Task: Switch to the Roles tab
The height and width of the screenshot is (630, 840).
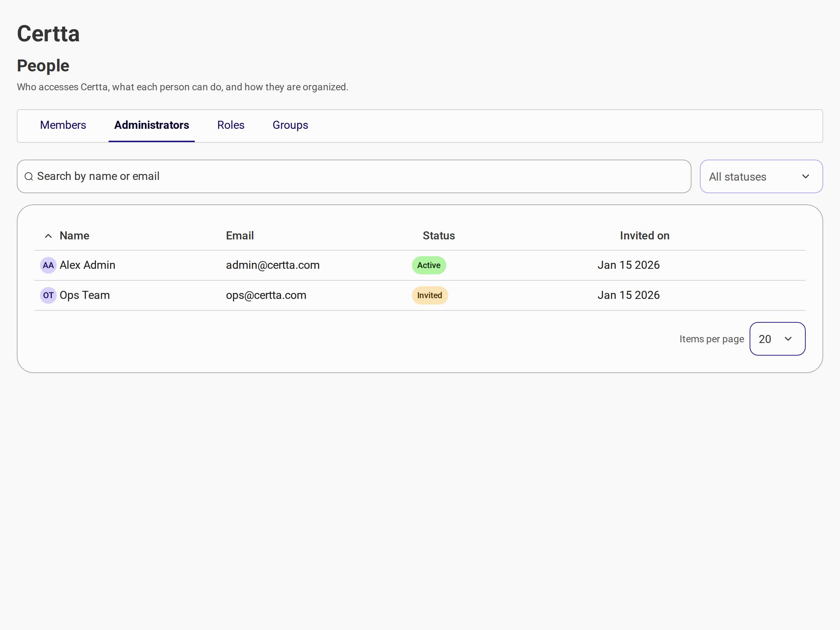Action: tap(230, 125)
